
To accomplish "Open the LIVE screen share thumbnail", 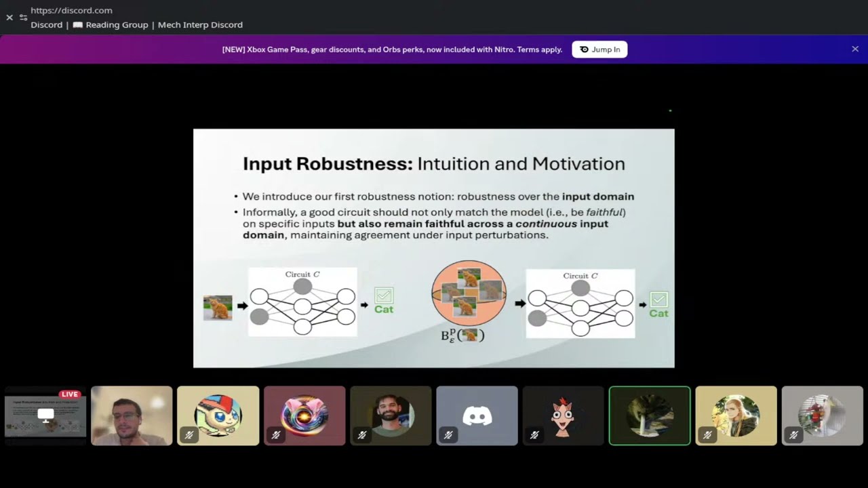I will [45, 415].
